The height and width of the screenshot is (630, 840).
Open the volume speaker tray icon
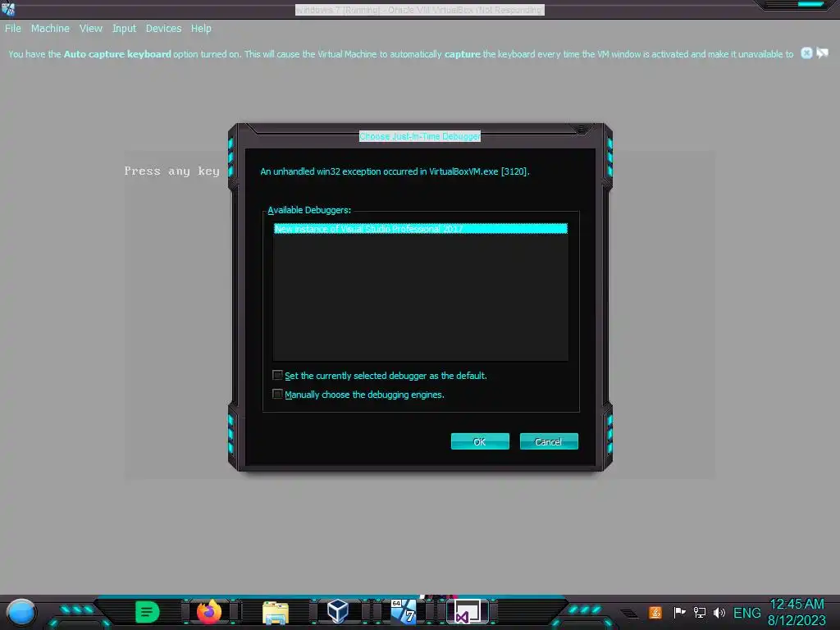719,612
